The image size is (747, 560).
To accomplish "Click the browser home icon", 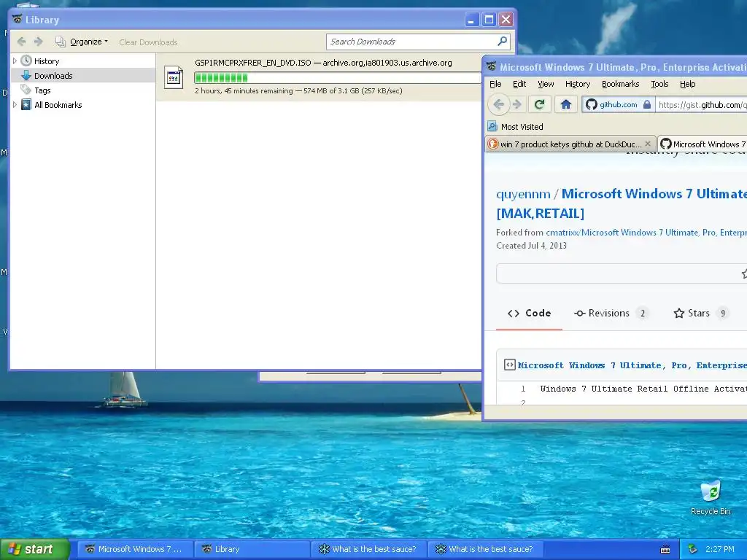I will coord(565,104).
